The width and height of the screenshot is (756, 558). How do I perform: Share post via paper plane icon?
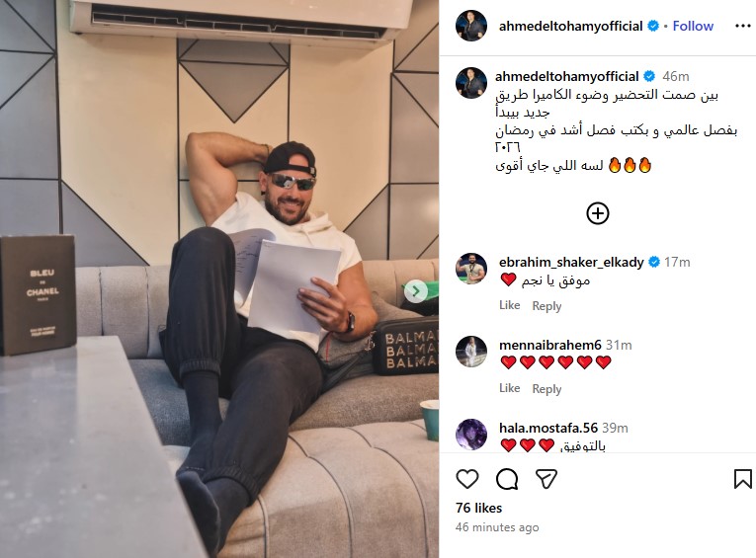546,479
